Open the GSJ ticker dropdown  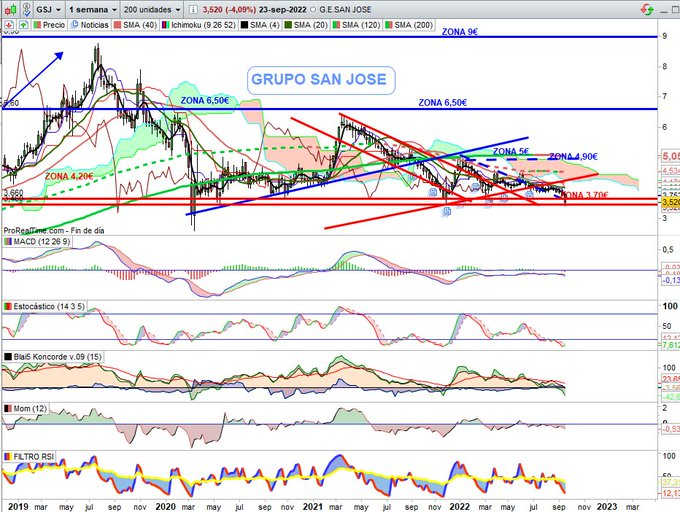[x=48, y=10]
